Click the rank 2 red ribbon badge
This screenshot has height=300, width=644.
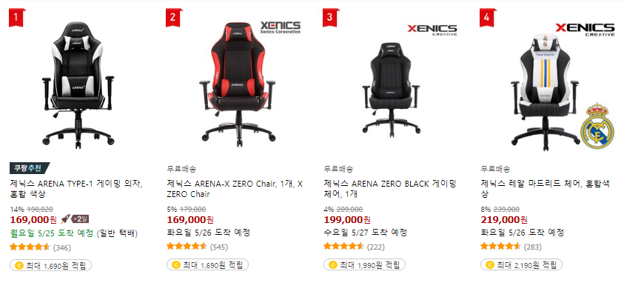click(173, 17)
